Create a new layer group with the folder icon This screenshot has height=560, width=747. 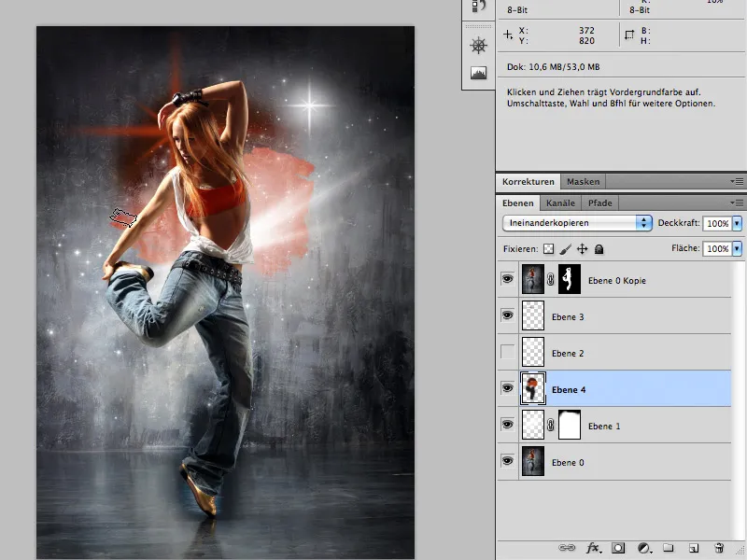[669, 548]
